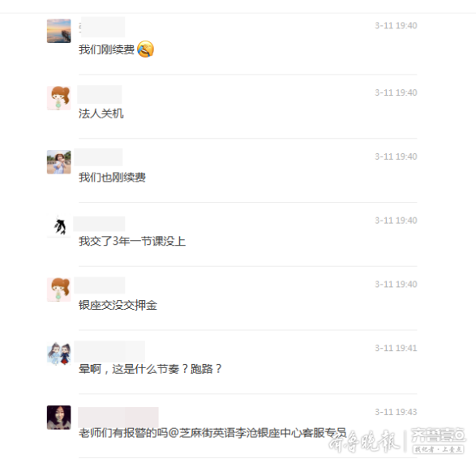The height and width of the screenshot is (463, 476).
Task: Select message 我交了3年一节课没上
Action: 132,242
